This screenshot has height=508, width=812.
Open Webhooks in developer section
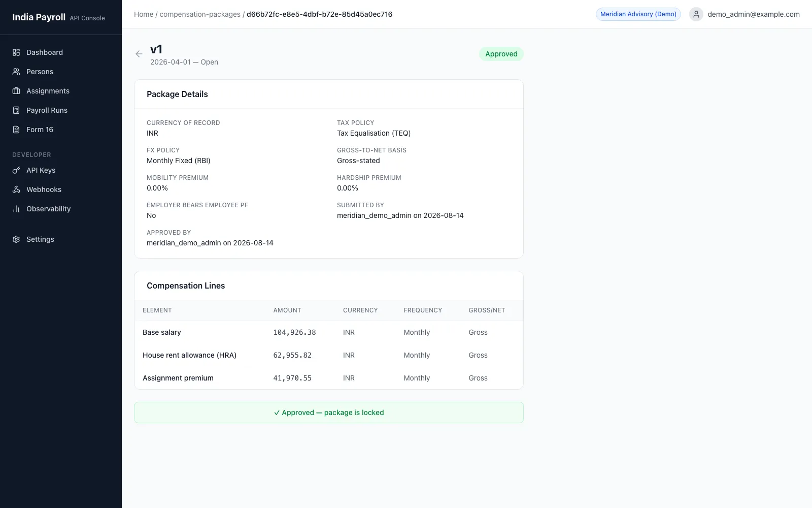pos(61,189)
